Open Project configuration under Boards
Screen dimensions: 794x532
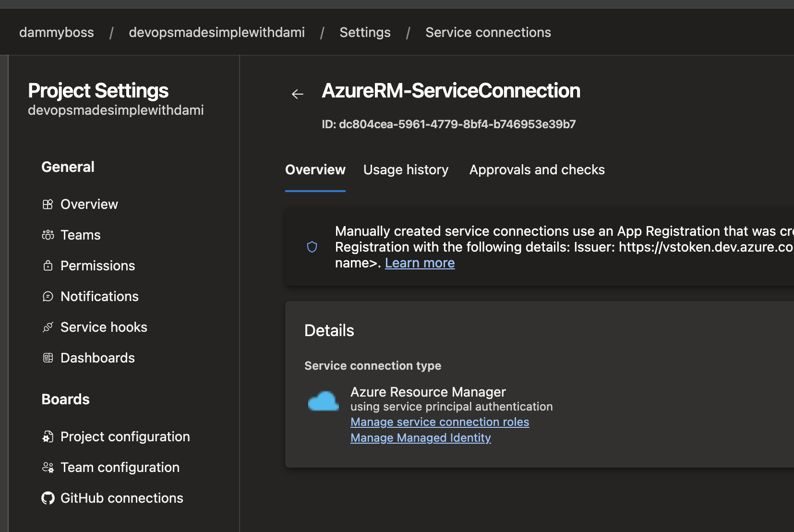tap(125, 437)
